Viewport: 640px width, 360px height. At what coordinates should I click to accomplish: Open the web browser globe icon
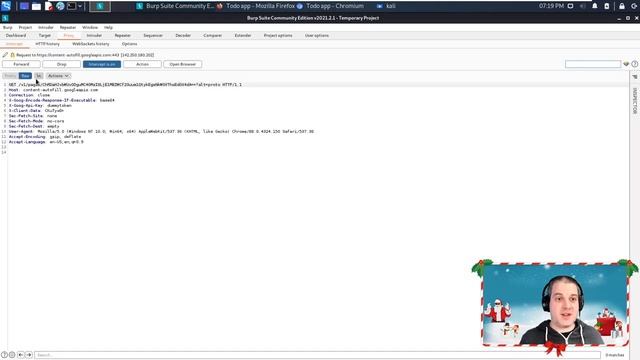(60, 6)
